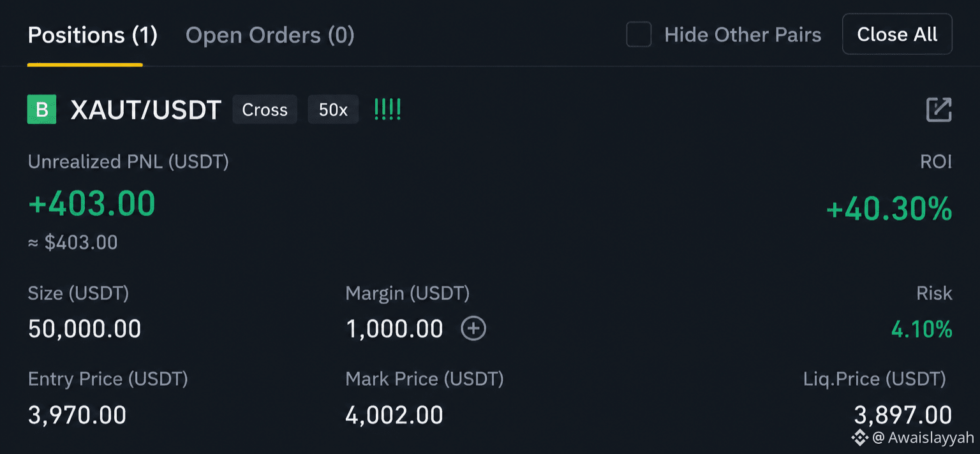Click the green ADL indicator bars

tap(387, 110)
